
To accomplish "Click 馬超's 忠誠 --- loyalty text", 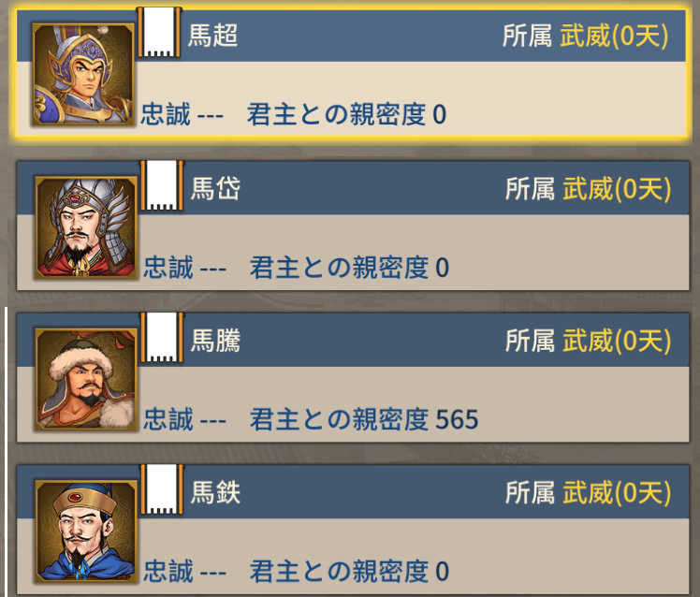I will click(x=182, y=114).
